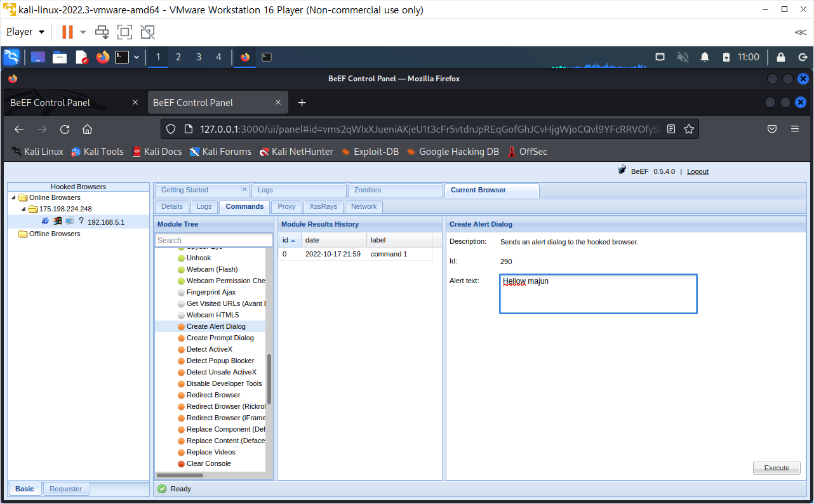Close the Getting Started tab
This screenshot has height=504, width=814.
pos(244,189)
